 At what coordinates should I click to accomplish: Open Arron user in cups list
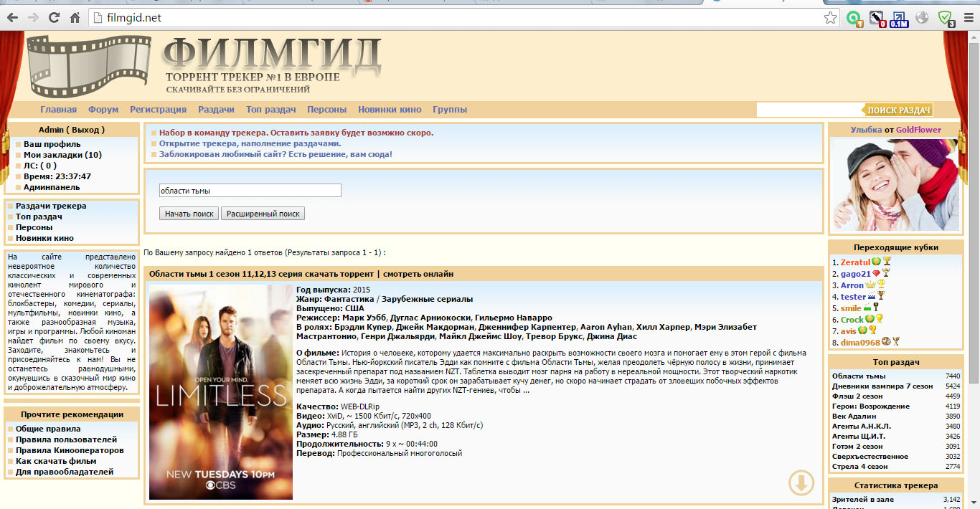pyautogui.click(x=852, y=285)
